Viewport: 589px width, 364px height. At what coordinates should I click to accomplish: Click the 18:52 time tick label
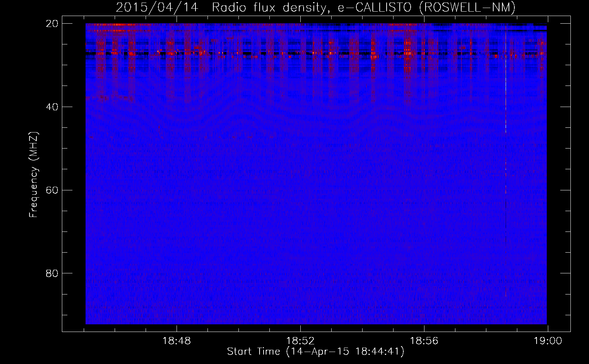(300, 341)
